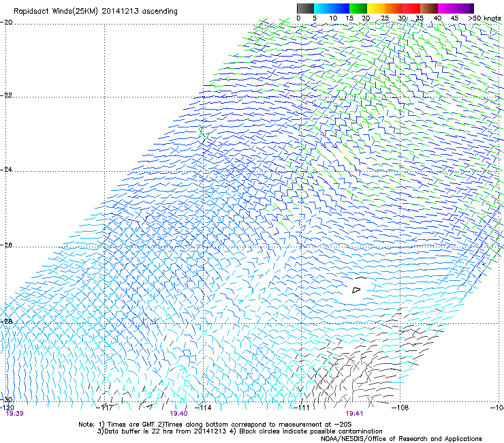The image size is (504, 443).
Task: Click the green 15-20 knots color swatch
Action: click(x=358, y=8)
